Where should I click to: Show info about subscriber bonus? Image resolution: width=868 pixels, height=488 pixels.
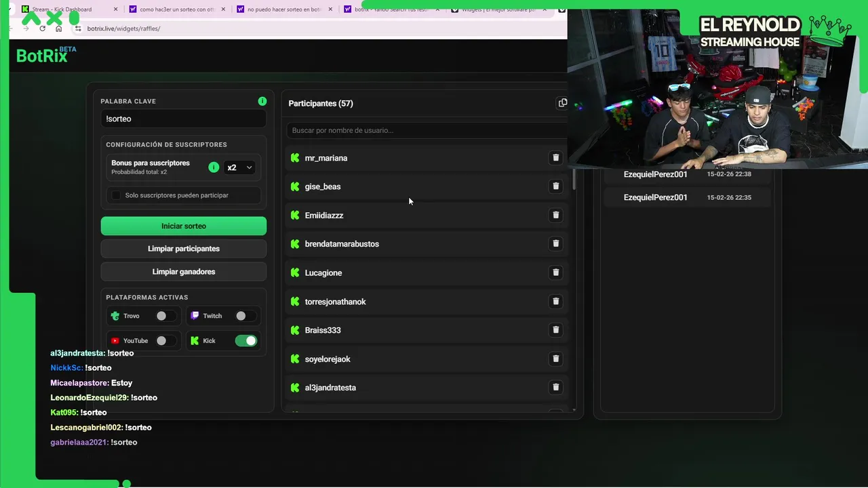tap(214, 167)
